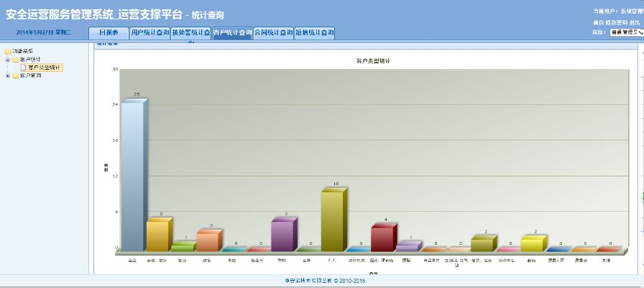Select the 合同统计查询 tab
The width and height of the screenshot is (644, 288).
point(274,32)
